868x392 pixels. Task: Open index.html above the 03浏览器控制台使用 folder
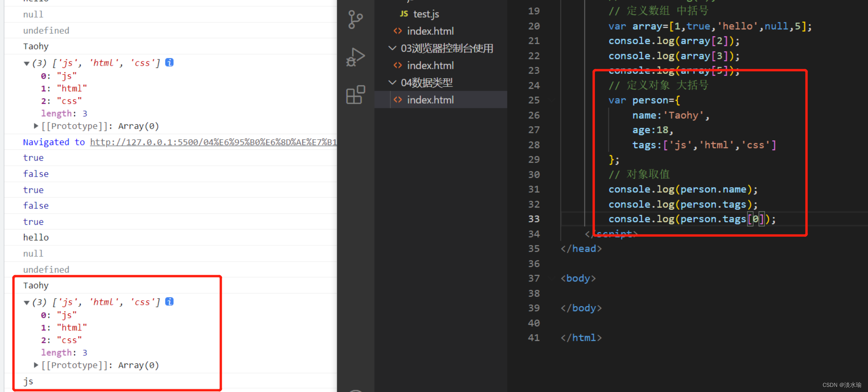point(430,31)
